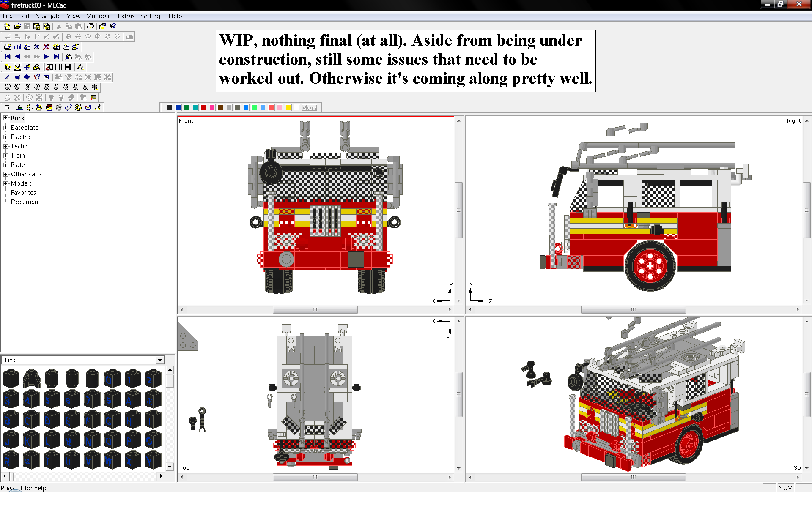
Task: Click the More colors button
Action: coord(310,108)
